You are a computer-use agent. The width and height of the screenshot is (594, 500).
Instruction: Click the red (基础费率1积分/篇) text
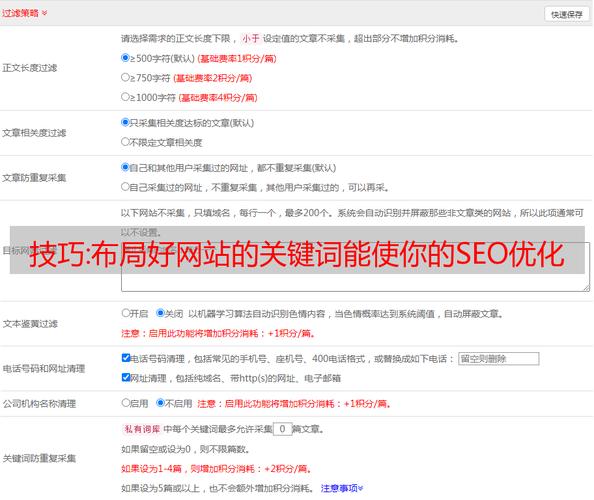coord(237,59)
